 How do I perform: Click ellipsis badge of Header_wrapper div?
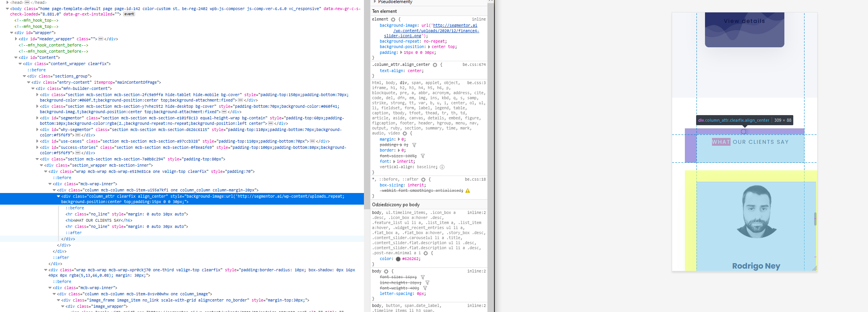pyautogui.click(x=101, y=39)
